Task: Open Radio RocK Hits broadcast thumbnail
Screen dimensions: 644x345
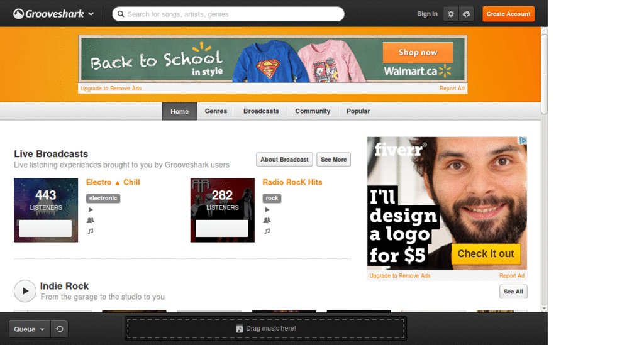Action: (222, 210)
